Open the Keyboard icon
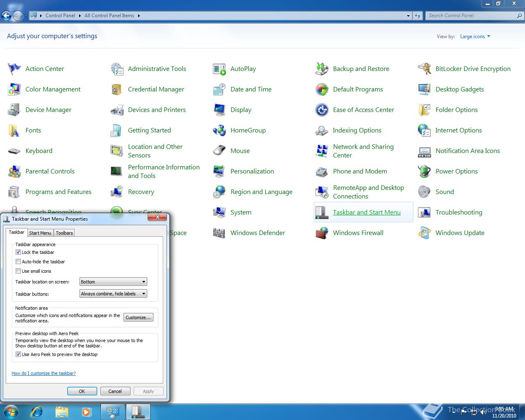Image resolution: width=525 pixels, height=420 pixels. point(14,151)
